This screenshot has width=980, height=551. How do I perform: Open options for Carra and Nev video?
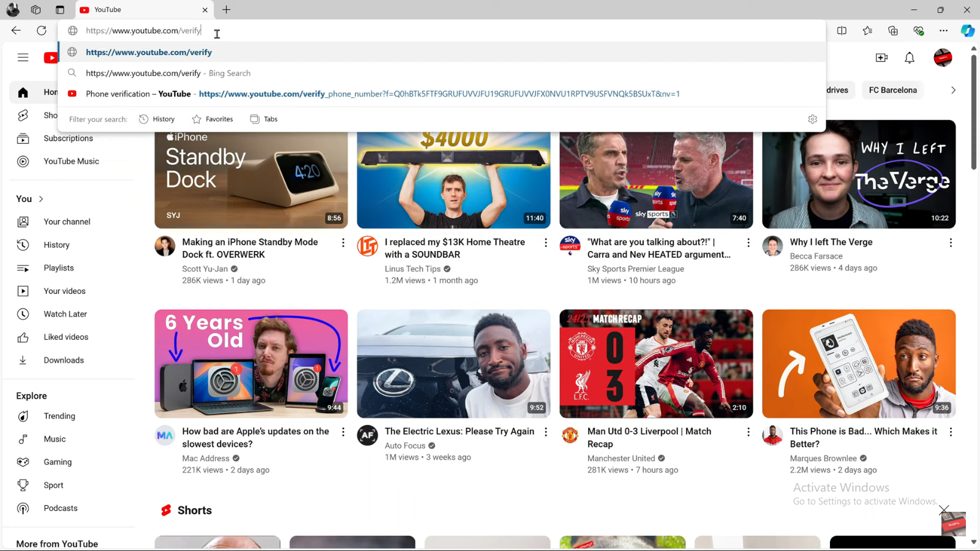click(x=748, y=243)
